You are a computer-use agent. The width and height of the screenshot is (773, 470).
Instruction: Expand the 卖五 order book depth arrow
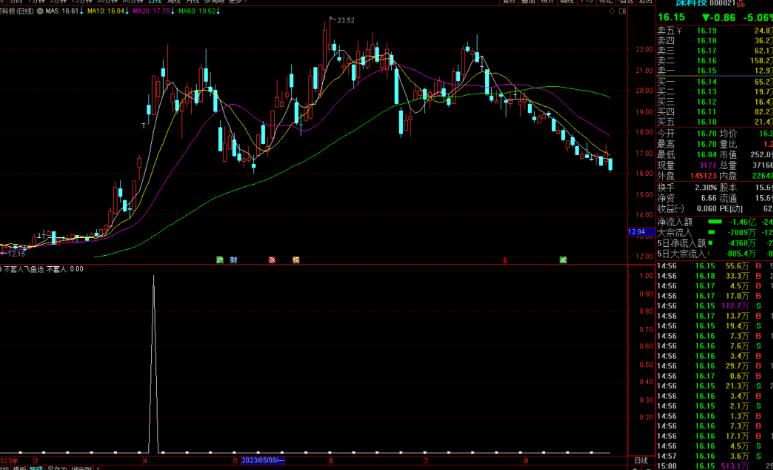coord(679,31)
